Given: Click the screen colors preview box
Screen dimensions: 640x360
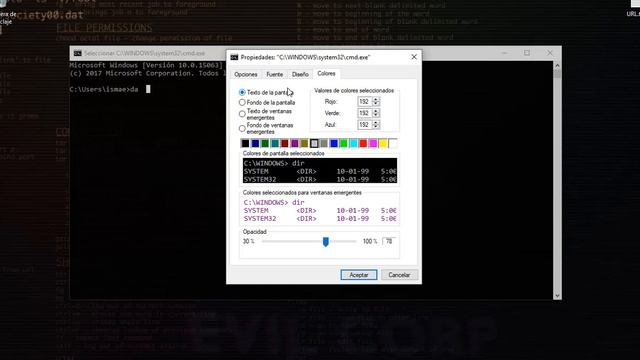Looking at the screenshot, I should click(x=320, y=171).
